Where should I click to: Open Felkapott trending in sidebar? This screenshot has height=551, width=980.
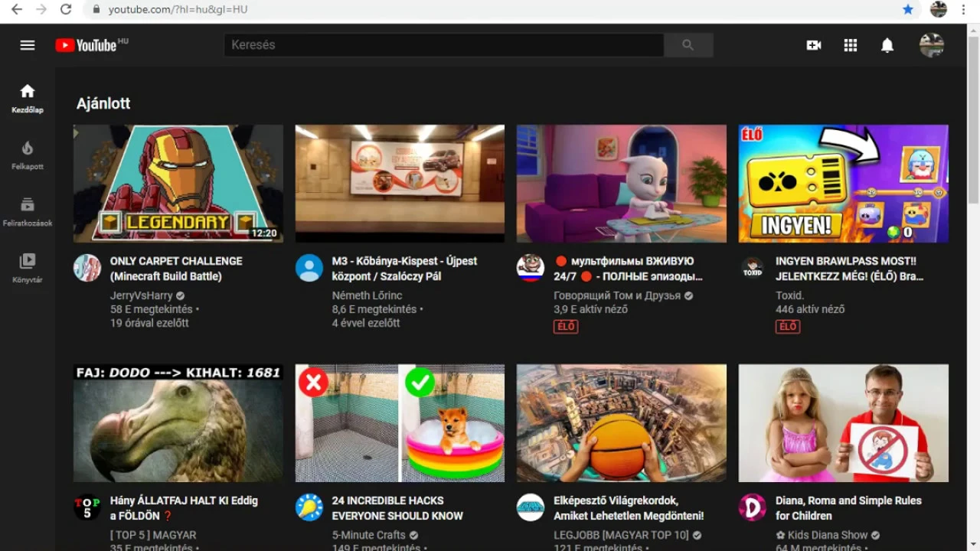click(28, 155)
